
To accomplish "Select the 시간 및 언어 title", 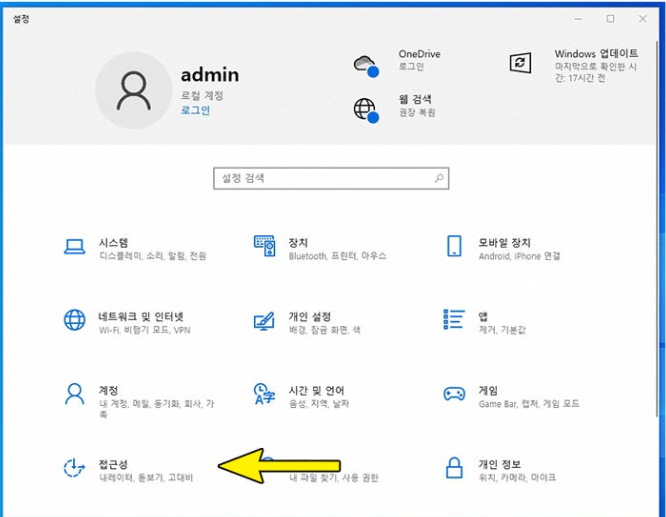I will (316, 390).
